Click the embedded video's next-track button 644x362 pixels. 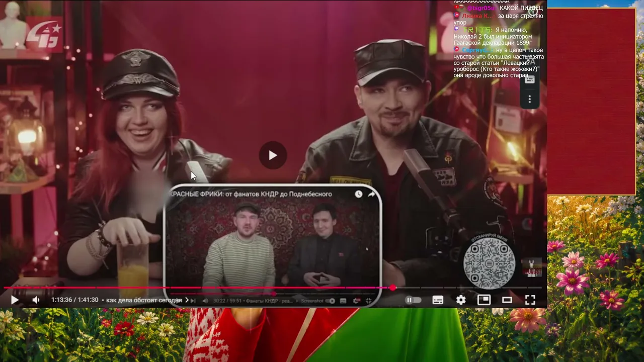(x=193, y=301)
